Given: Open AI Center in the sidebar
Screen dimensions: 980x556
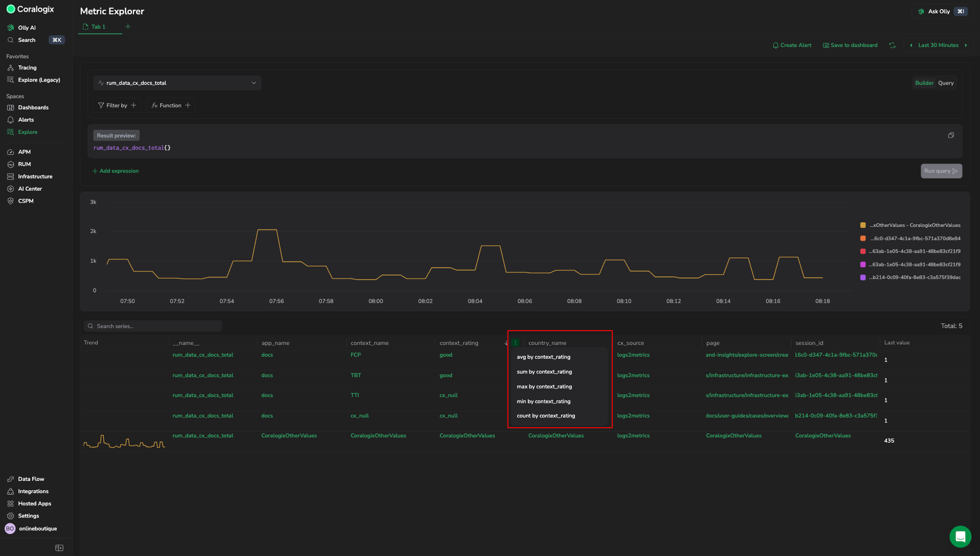Looking at the screenshot, I should pyautogui.click(x=30, y=189).
